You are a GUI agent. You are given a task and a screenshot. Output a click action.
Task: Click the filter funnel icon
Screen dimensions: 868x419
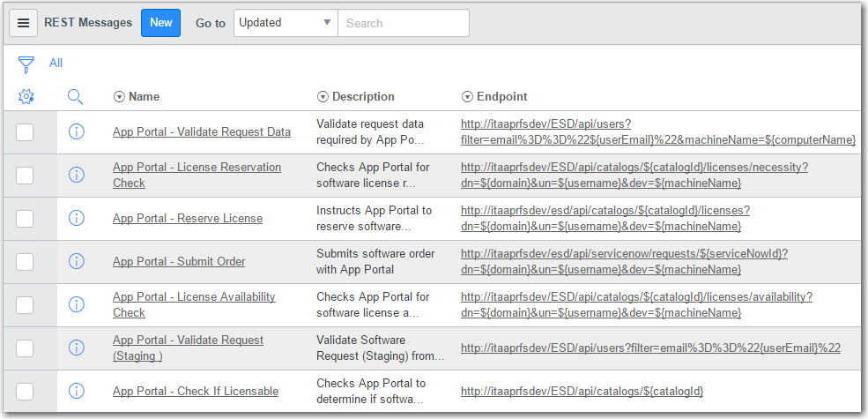click(x=26, y=64)
